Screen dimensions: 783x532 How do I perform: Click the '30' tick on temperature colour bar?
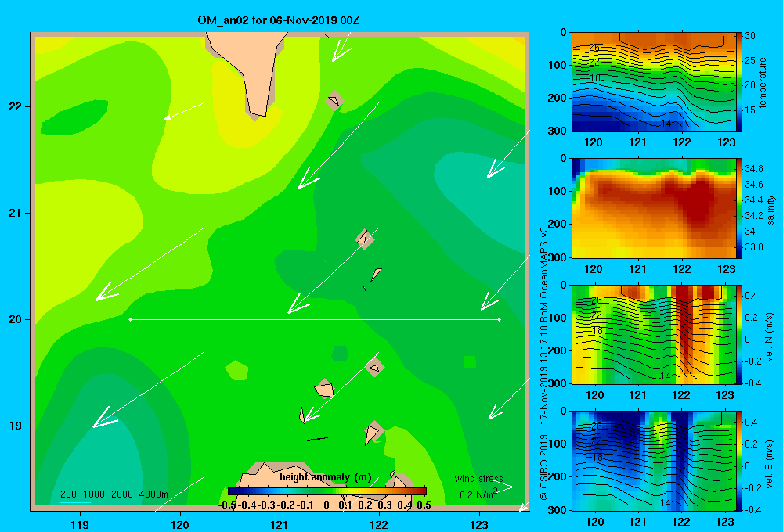point(750,36)
